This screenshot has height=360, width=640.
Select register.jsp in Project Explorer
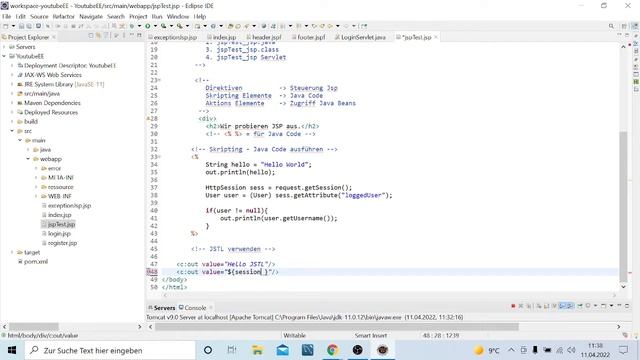[x=62, y=243]
